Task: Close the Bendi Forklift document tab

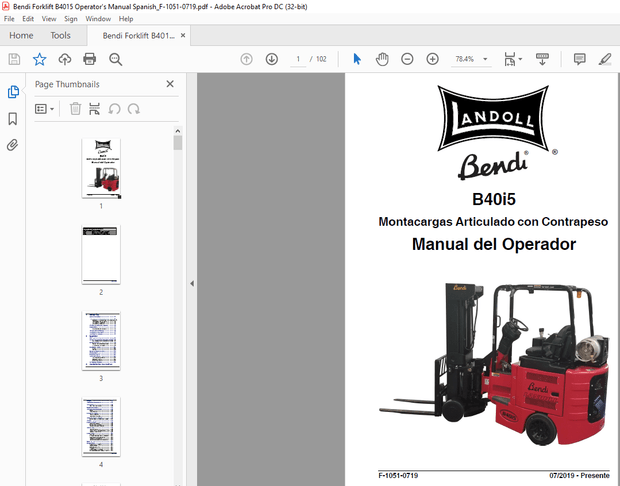Action: [183, 35]
